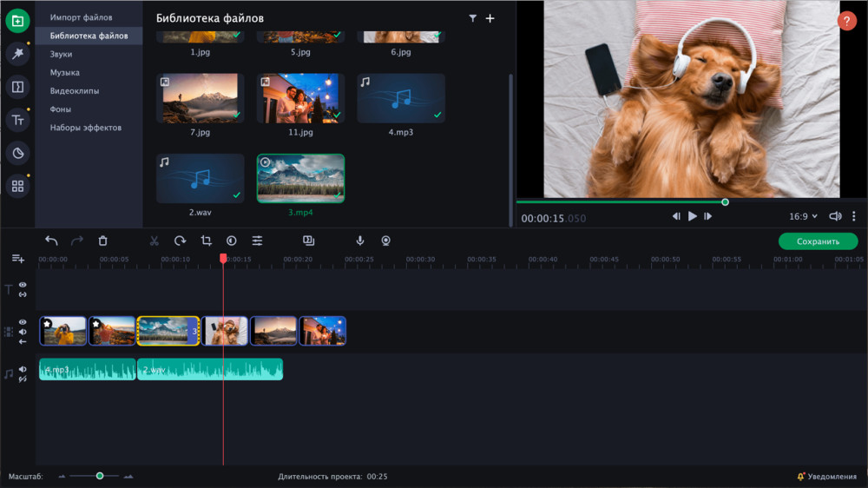Open the 16:9 aspect ratio dropdown

(x=803, y=216)
